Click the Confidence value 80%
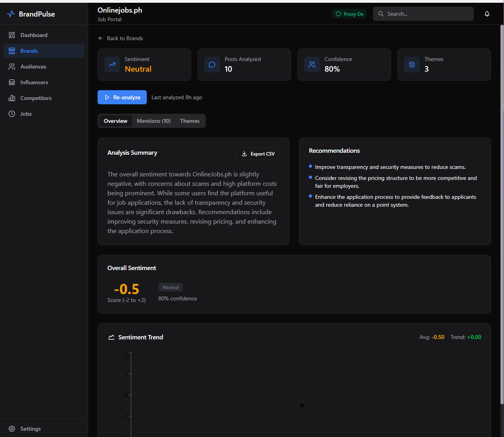This screenshot has width=504, height=437. [332, 69]
